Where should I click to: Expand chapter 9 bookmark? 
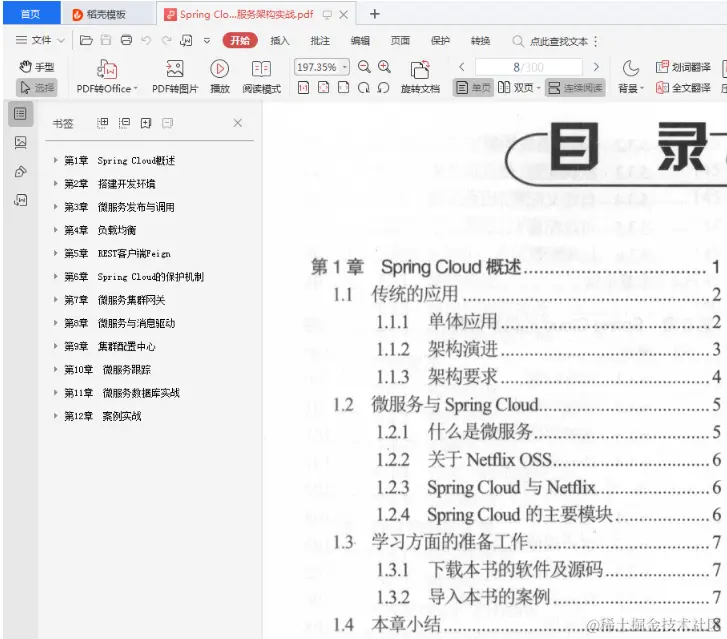tap(55, 346)
